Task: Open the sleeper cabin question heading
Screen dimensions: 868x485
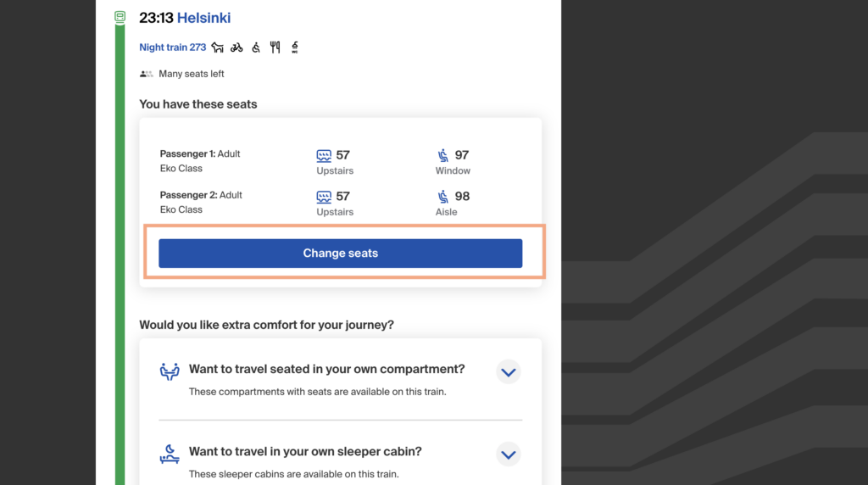Action: coord(305,452)
